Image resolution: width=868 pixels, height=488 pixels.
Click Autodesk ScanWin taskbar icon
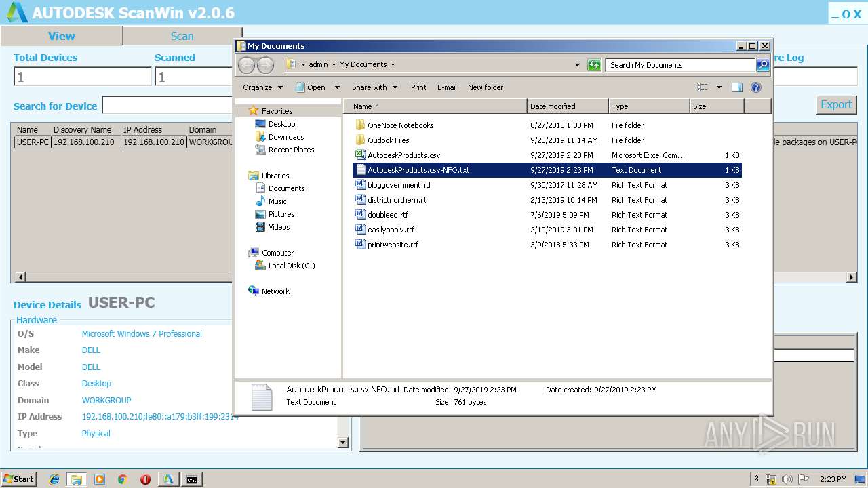[168, 479]
